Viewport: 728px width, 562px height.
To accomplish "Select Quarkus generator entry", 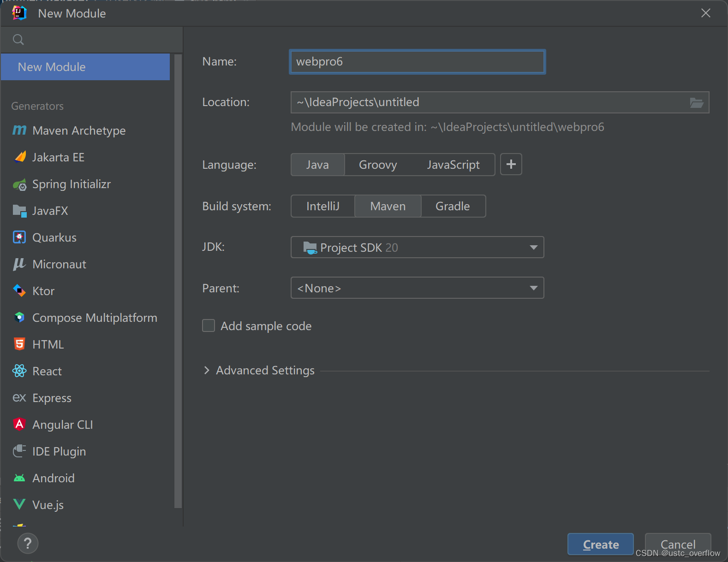I will tap(54, 237).
